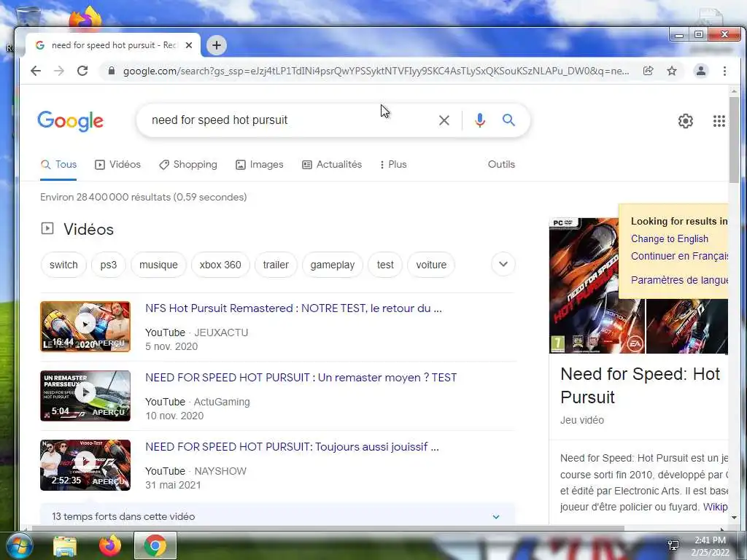Click 'Change to English' link
The height and width of the screenshot is (560, 747).
[x=670, y=238]
